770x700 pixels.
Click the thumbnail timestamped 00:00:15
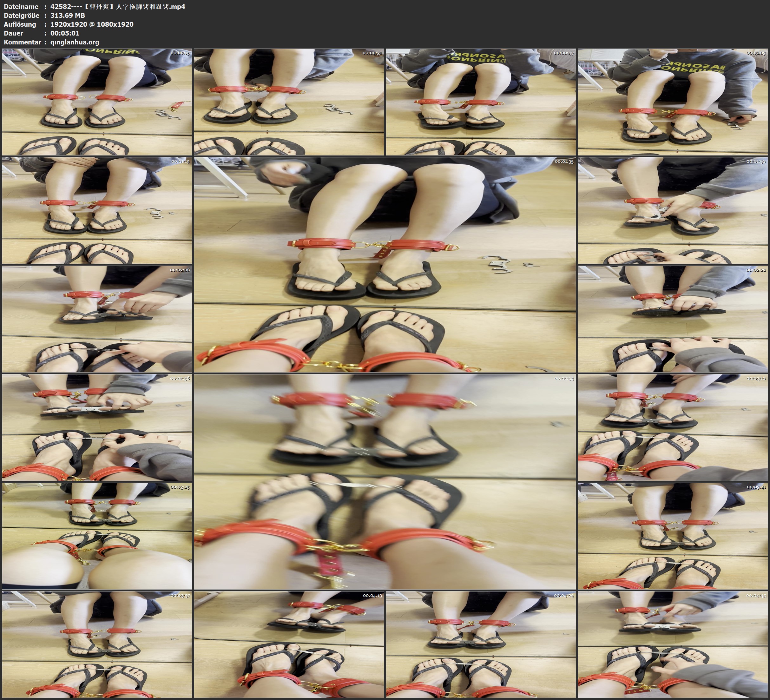(97, 102)
